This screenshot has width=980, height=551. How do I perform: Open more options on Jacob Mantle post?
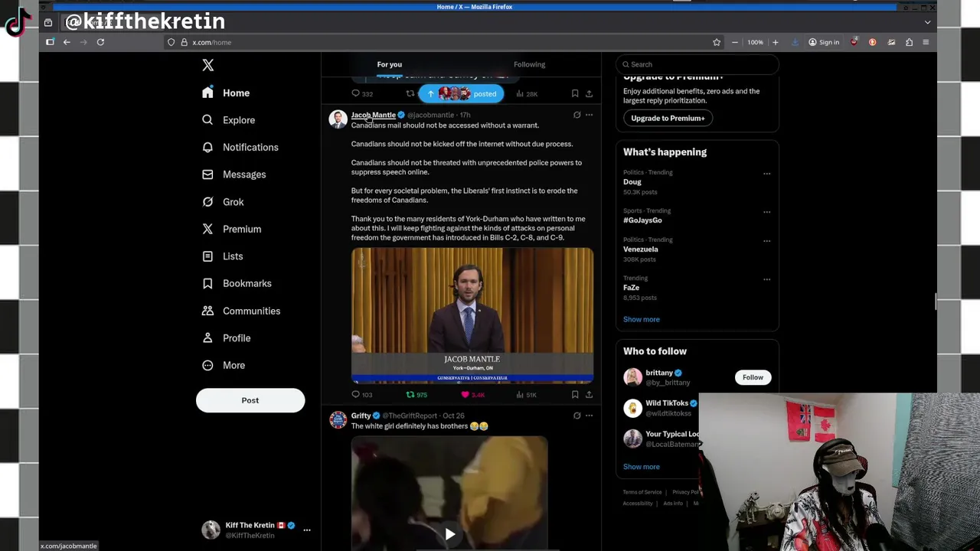click(589, 115)
